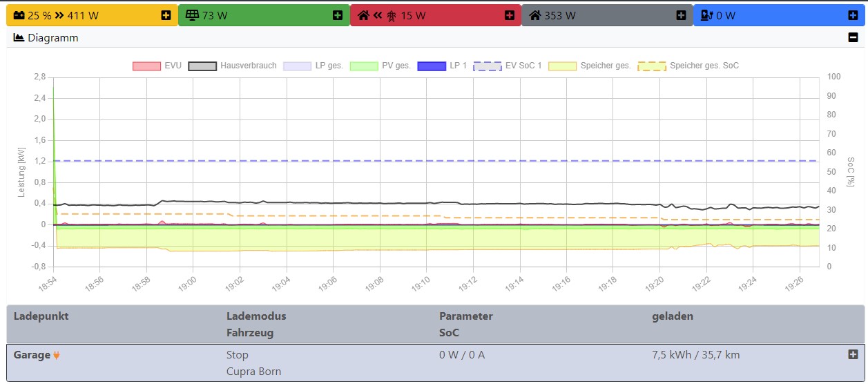Click the solar panel icon in green card

(x=192, y=15)
